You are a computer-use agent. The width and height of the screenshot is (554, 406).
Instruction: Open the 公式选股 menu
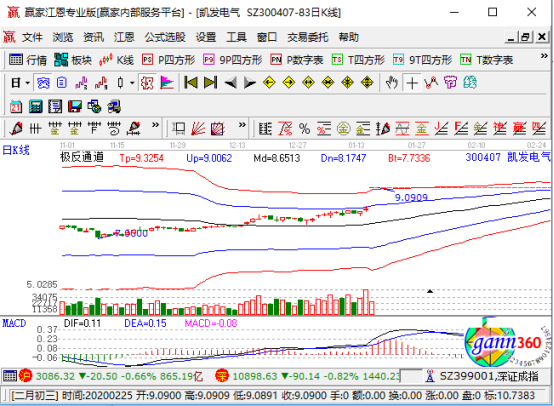point(165,37)
